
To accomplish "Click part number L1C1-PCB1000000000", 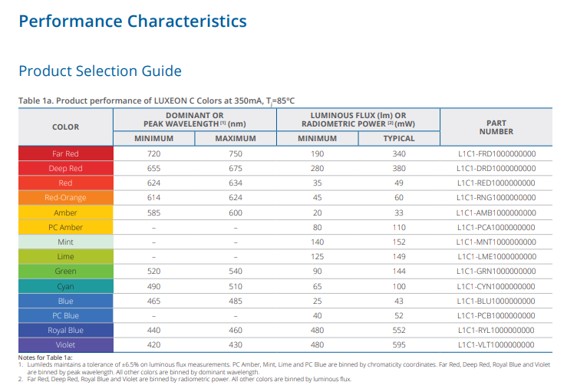I will (496, 316).
